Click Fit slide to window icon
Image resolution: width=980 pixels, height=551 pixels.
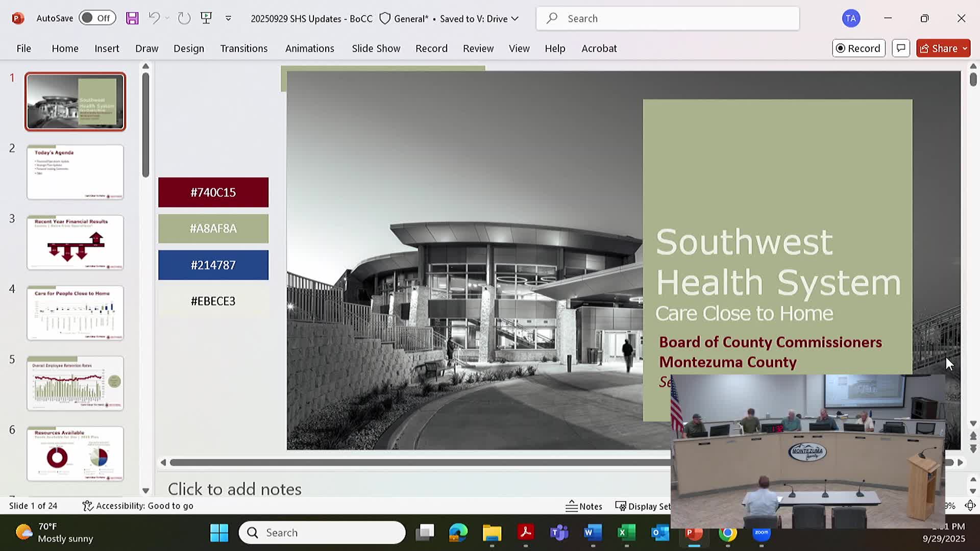point(970,506)
